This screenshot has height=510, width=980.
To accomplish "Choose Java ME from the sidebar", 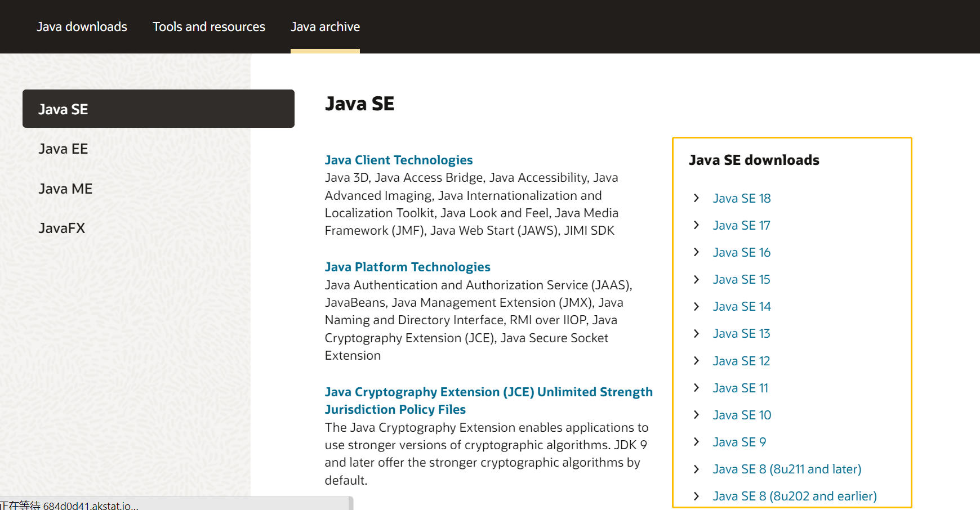I will tap(65, 189).
